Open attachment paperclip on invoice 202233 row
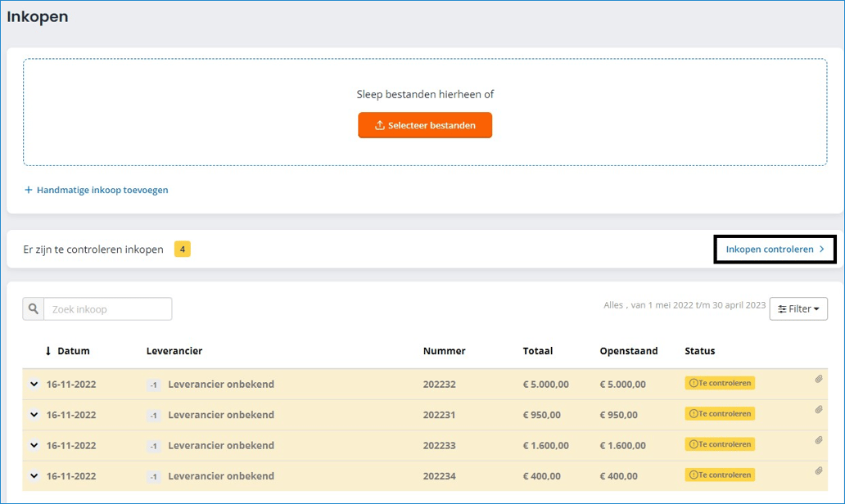The image size is (845, 504). coord(818,440)
